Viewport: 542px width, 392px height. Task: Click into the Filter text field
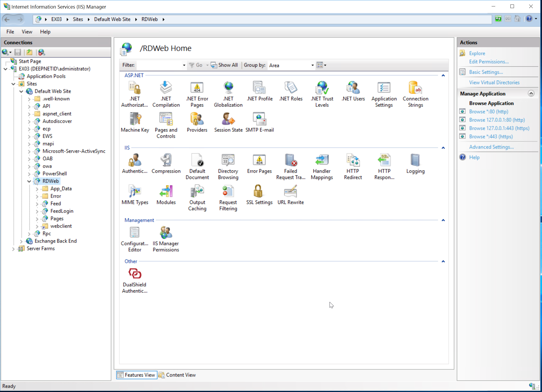tap(159, 65)
